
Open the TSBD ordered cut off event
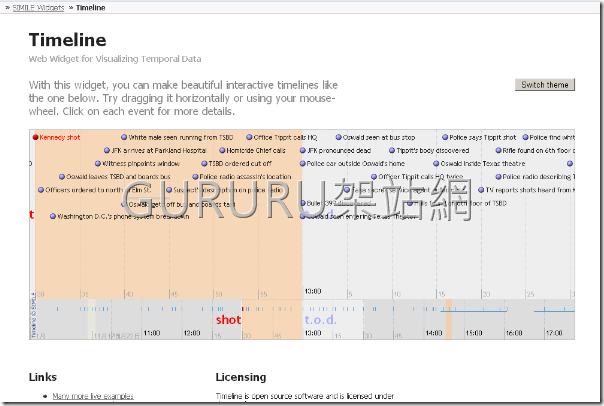pos(237,164)
